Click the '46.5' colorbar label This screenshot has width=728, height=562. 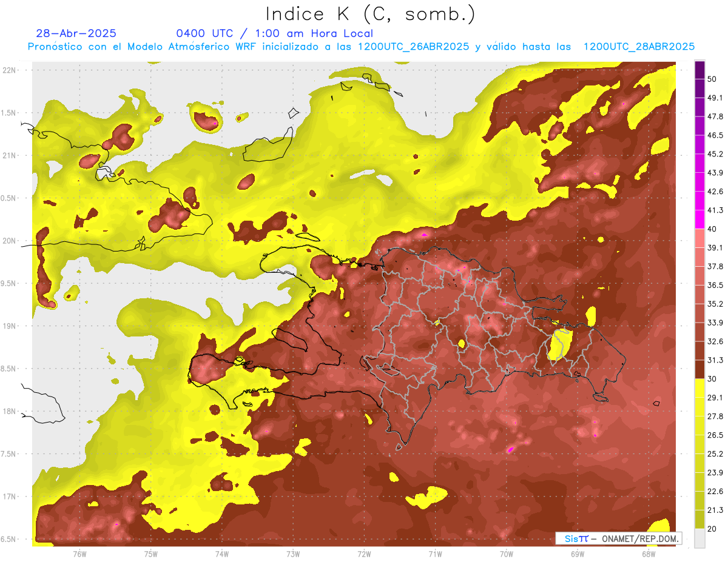[715, 136]
